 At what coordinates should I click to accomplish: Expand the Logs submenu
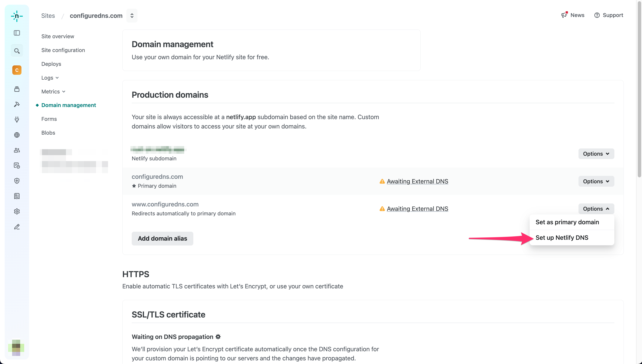(x=50, y=78)
